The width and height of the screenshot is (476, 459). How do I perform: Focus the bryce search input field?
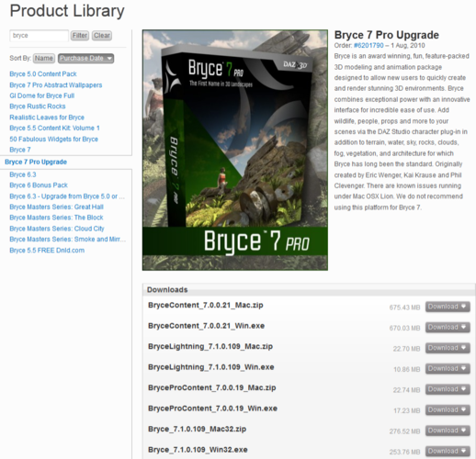(x=39, y=36)
